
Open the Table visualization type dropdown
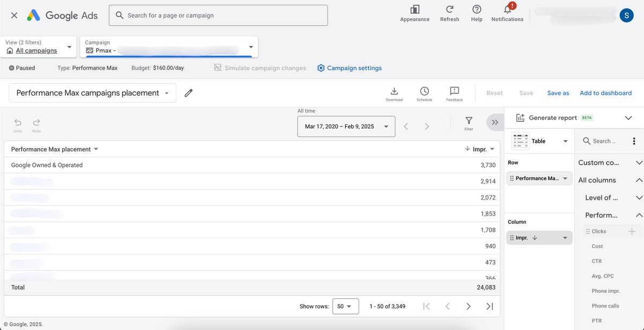point(540,141)
